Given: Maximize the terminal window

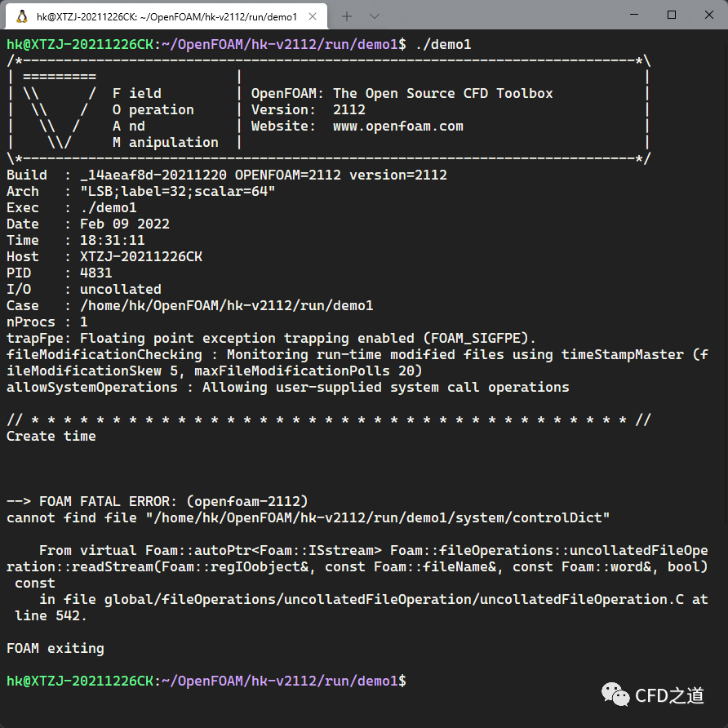Looking at the screenshot, I should coord(672,15).
